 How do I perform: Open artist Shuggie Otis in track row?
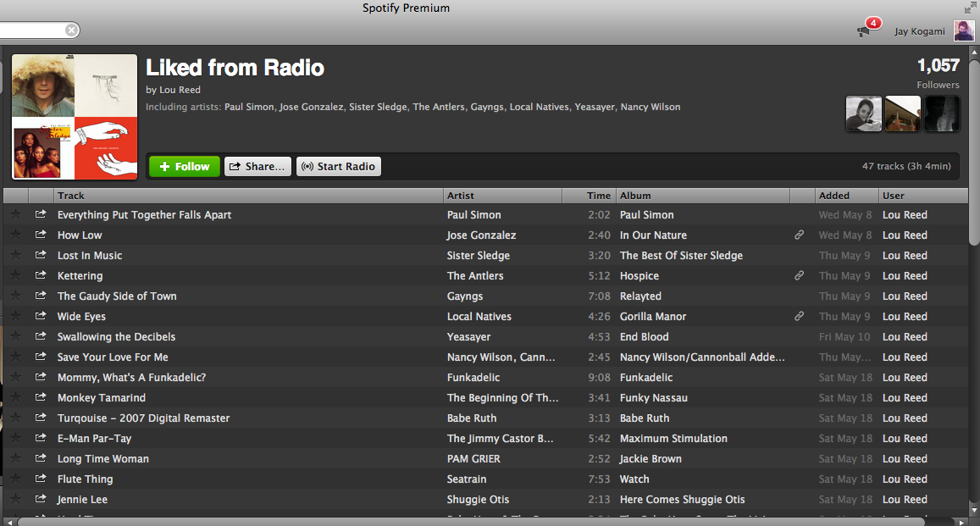[478, 499]
